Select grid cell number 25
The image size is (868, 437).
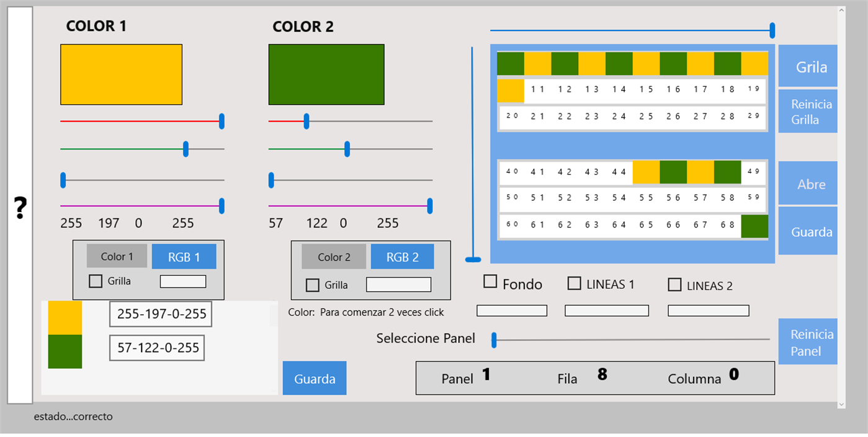pyautogui.click(x=647, y=117)
